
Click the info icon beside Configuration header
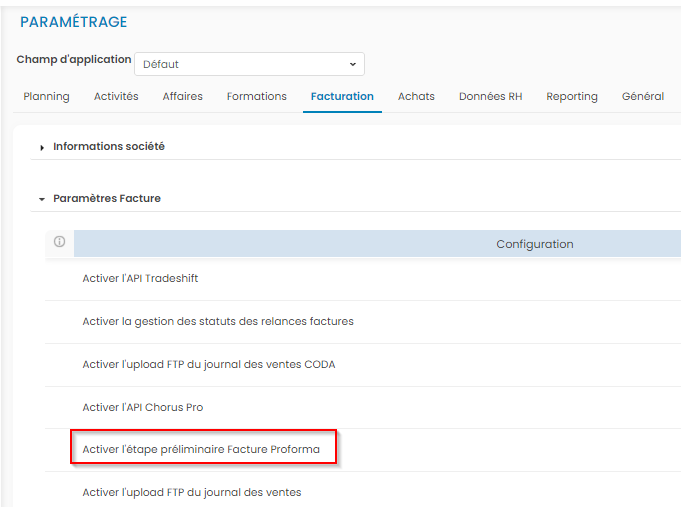59,242
